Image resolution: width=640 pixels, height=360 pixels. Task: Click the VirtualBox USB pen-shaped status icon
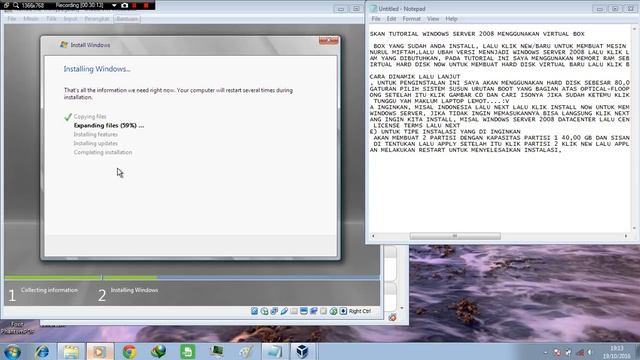[x=284, y=311]
